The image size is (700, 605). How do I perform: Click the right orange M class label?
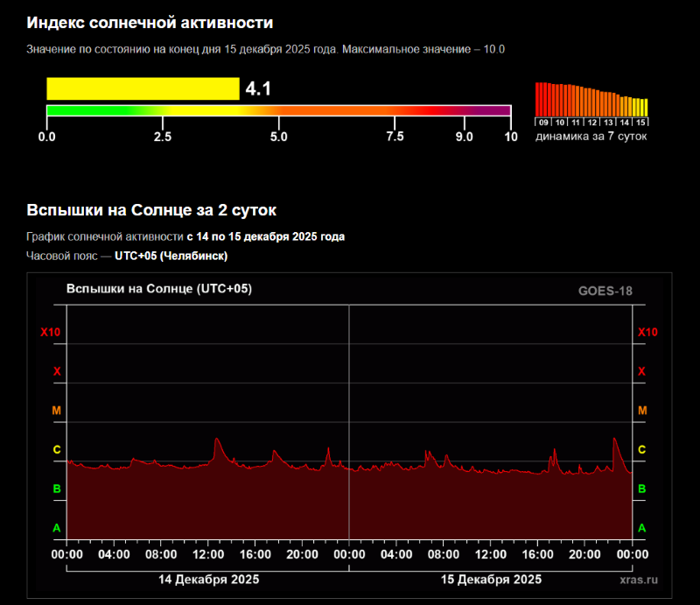[642, 410]
